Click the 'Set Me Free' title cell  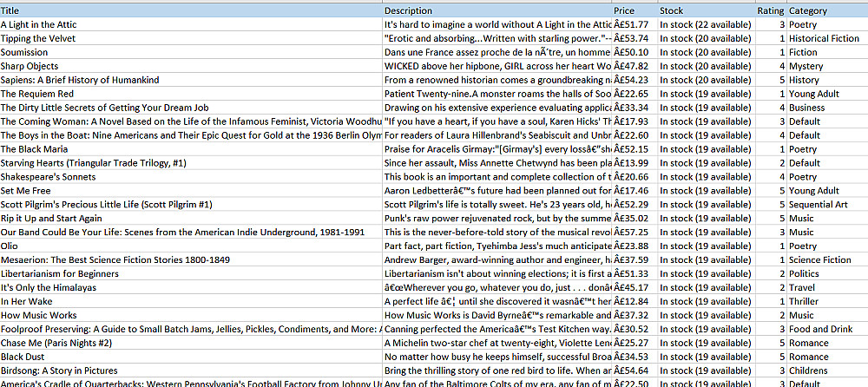(x=191, y=190)
